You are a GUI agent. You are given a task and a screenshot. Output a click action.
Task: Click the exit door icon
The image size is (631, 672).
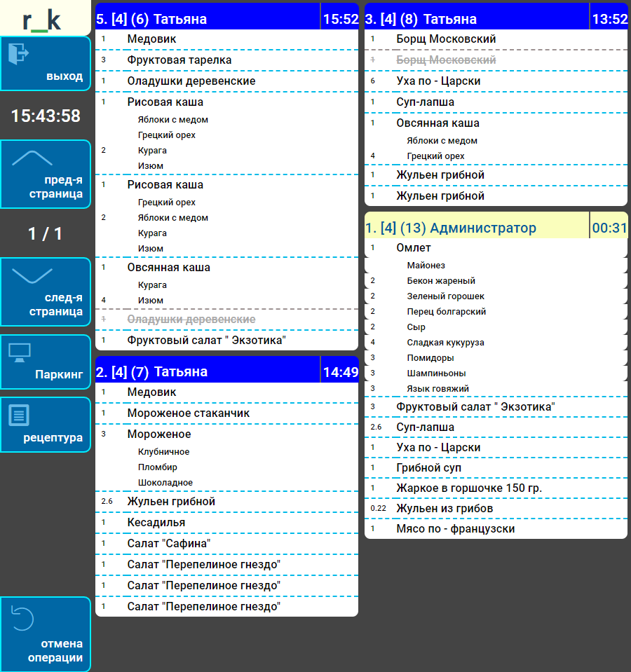tap(19, 54)
